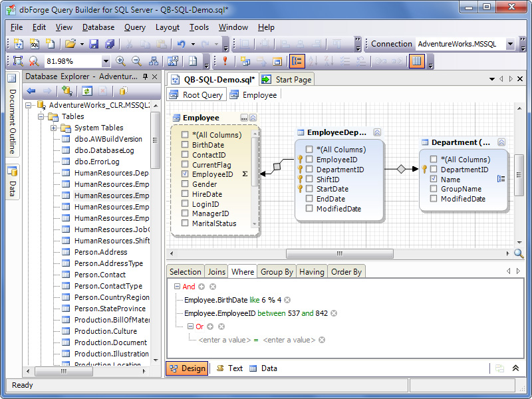Check ShiftID in EmployeeDepartment table
The height and width of the screenshot is (399, 532).
309,179
